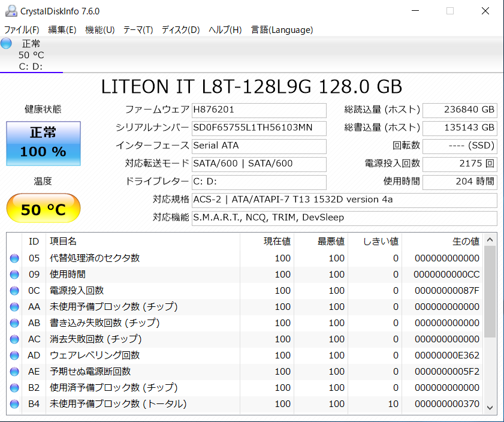The width and height of the screenshot is (504, 422).
Task: Click the blue status icon for ID 05
Action: click(14, 258)
